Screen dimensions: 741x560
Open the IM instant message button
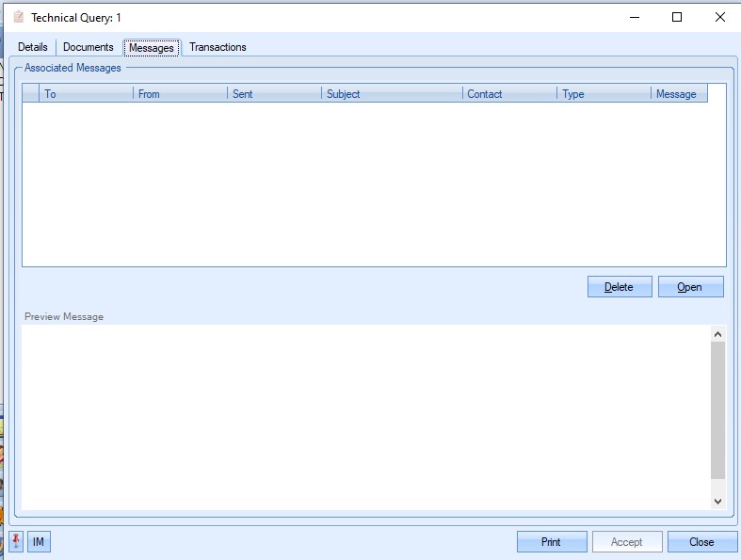point(39,541)
